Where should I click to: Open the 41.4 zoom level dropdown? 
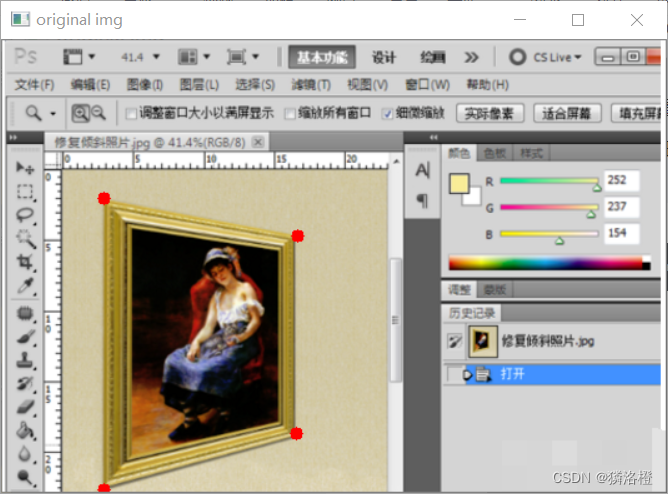coord(156,56)
